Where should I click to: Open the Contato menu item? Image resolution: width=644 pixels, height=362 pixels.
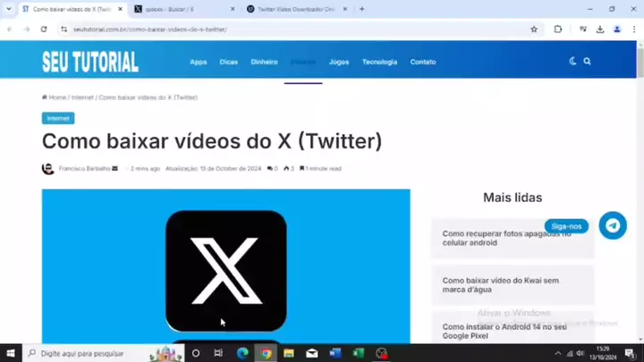pos(423,62)
